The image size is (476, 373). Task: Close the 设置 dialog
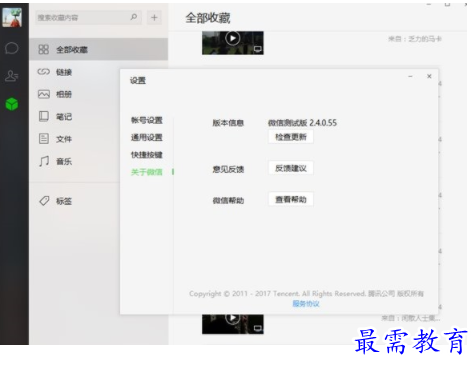pyautogui.click(x=429, y=76)
